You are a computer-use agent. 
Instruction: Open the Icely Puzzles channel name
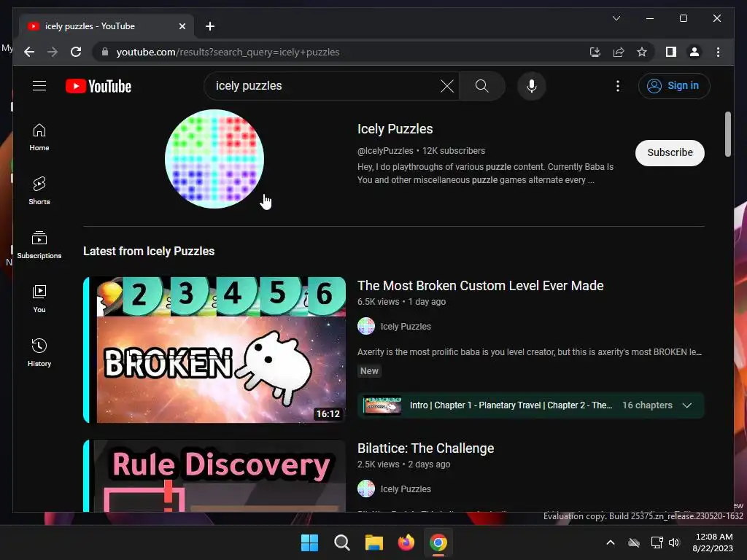tap(395, 129)
